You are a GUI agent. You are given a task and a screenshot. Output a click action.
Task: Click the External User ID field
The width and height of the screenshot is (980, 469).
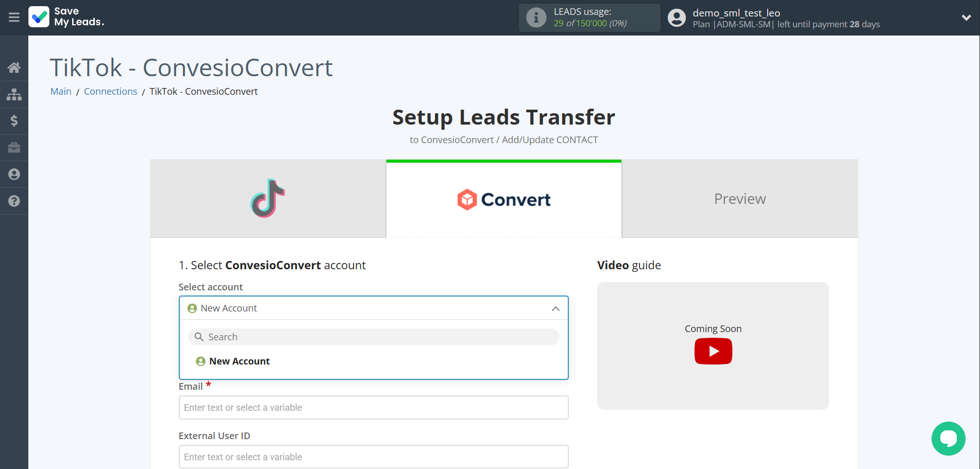pyautogui.click(x=374, y=457)
